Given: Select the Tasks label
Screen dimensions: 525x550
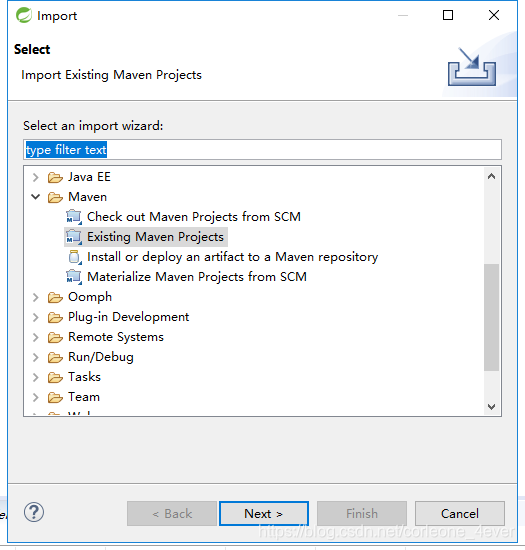Looking at the screenshot, I should (x=84, y=377).
